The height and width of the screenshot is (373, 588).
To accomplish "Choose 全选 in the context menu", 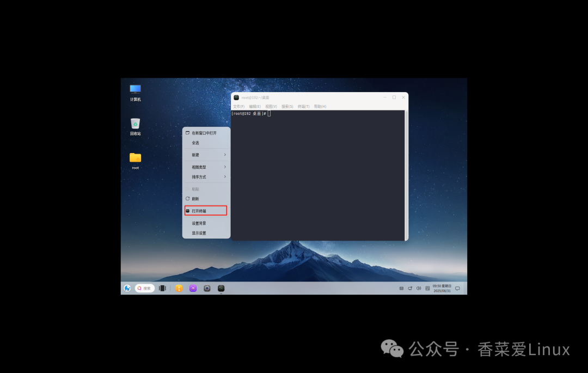I will coord(206,143).
